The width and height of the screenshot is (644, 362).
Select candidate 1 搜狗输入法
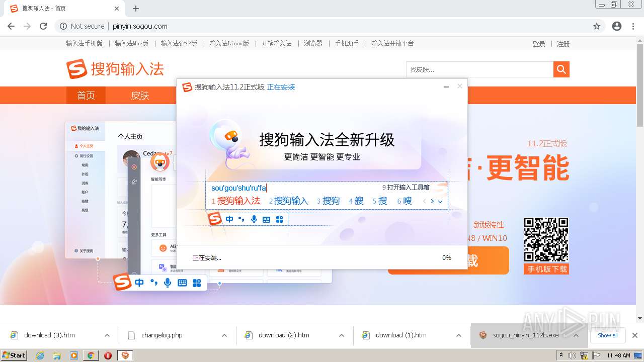tap(236, 201)
